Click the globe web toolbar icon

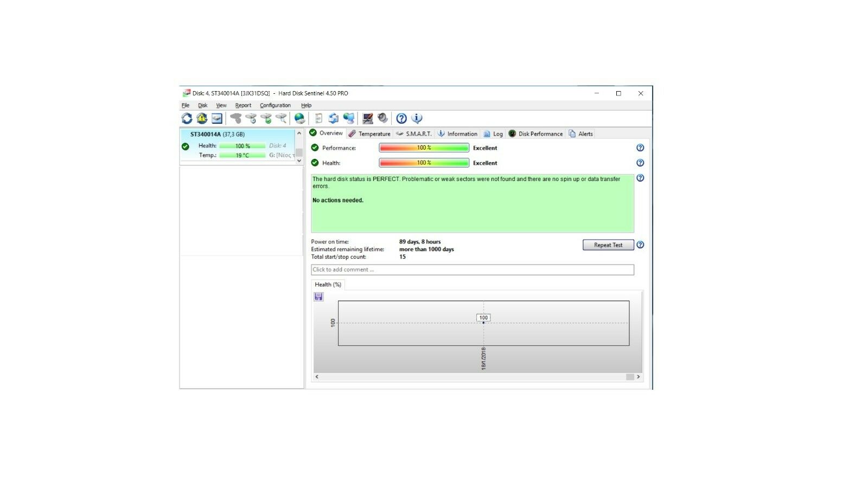[x=299, y=118]
